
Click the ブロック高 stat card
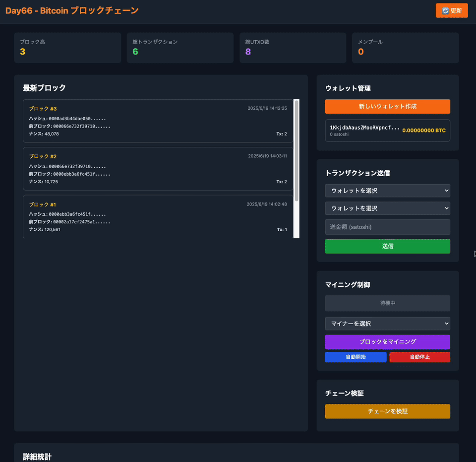pyautogui.click(x=67, y=48)
